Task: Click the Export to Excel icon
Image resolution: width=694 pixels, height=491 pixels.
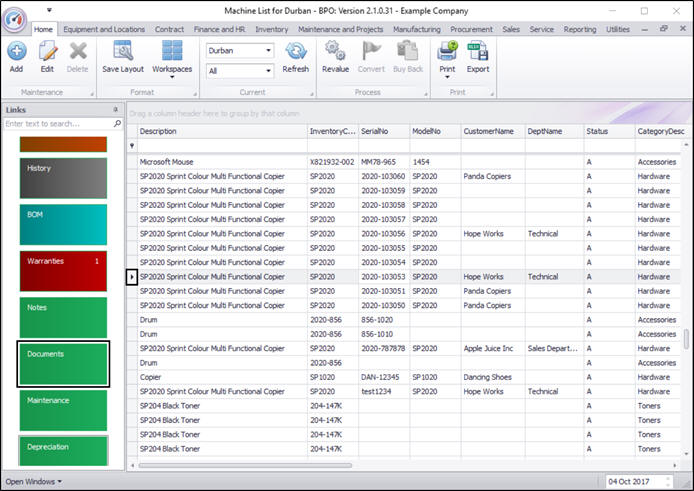Action: [478, 52]
